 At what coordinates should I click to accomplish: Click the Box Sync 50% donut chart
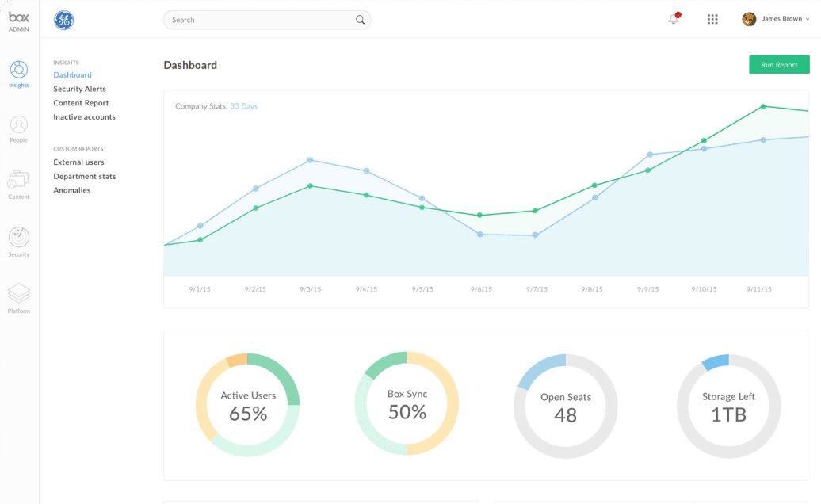[407, 403]
